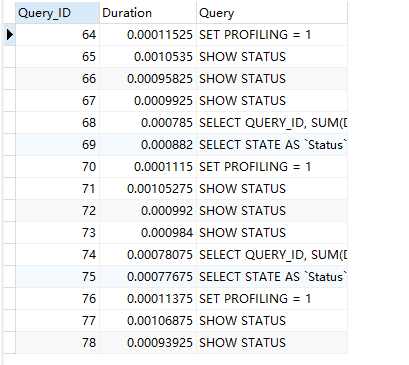Select the SET PROFILING = 1 cell in row 76
The image size is (409, 365).
click(x=272, y=299)
